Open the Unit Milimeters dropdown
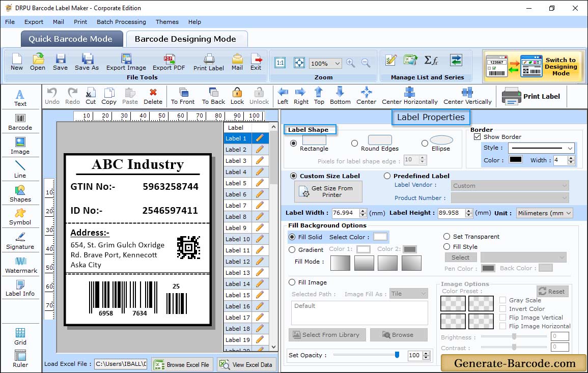 (x=569, y=213)
